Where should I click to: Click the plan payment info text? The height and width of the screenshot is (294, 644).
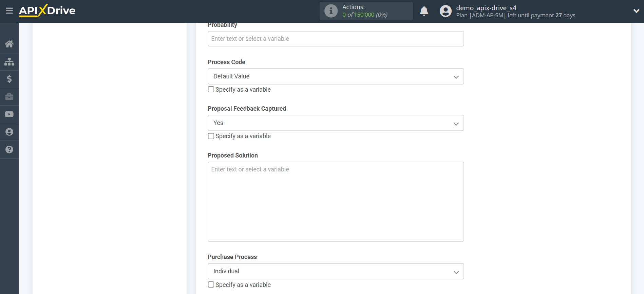tap(515, 15)
